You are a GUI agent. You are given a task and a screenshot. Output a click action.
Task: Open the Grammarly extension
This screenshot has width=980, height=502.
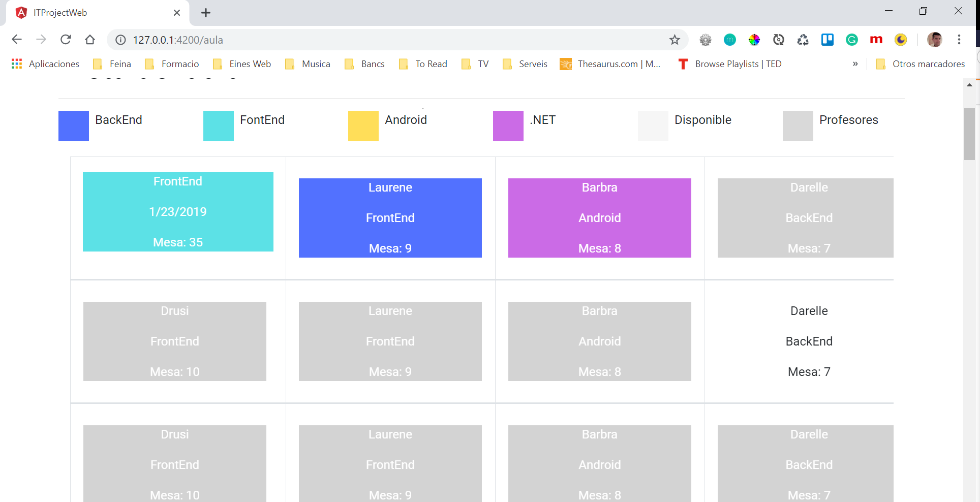coord(852,40)
